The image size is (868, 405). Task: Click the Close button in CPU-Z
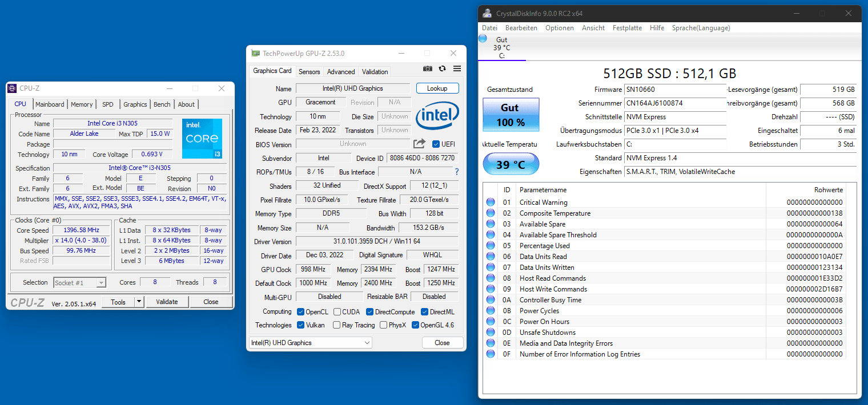coord(211,302)
